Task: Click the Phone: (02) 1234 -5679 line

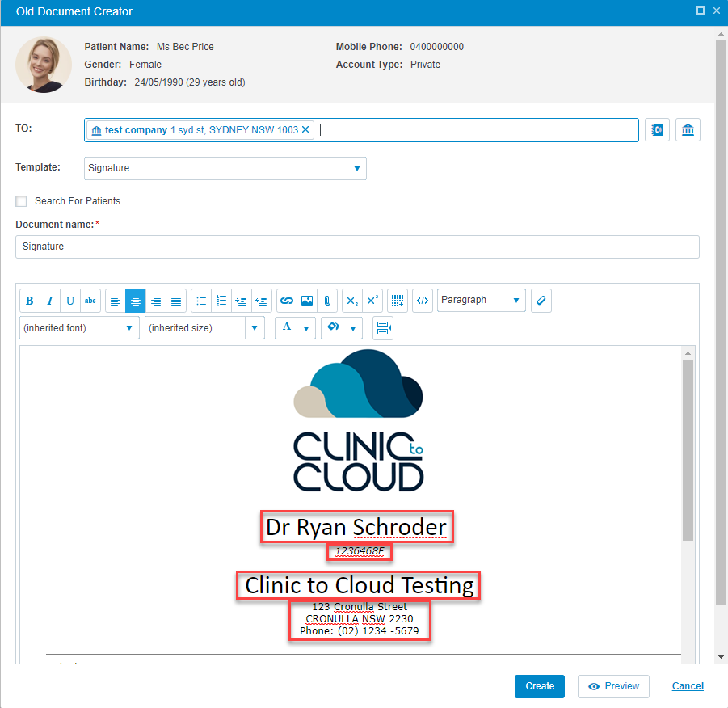Action: click(x=360, y=631)
